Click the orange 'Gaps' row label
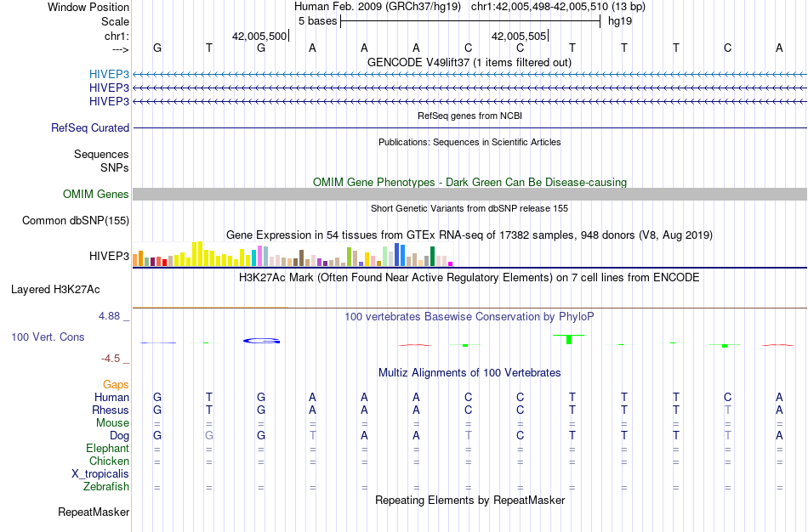The height and width of the screenshot is (532, 808). tap(116, 385)
